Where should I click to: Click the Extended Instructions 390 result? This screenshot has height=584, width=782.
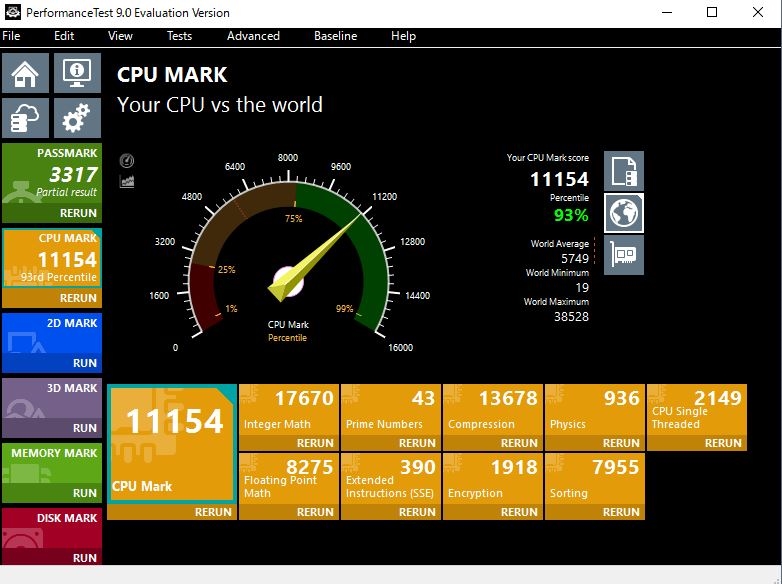[x=391, y=478]
